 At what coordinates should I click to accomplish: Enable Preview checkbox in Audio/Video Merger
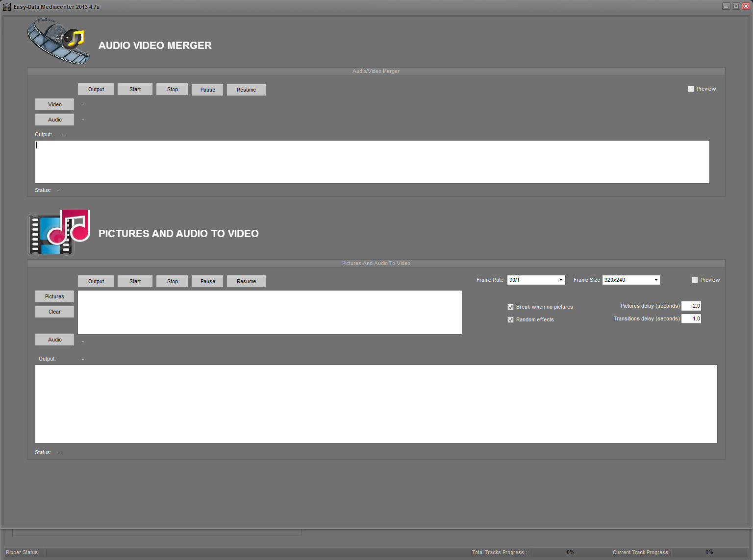(x=691, y=89)
